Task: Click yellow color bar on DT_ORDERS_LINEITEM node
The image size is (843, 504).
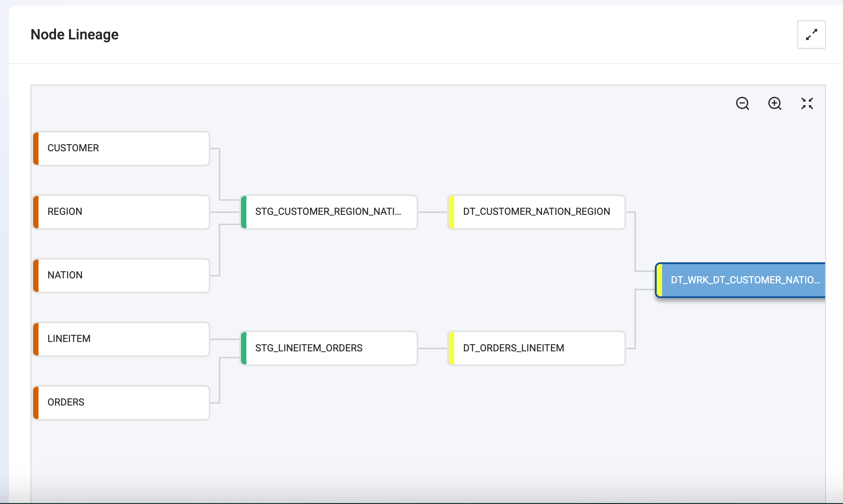Action: (452, 348)
